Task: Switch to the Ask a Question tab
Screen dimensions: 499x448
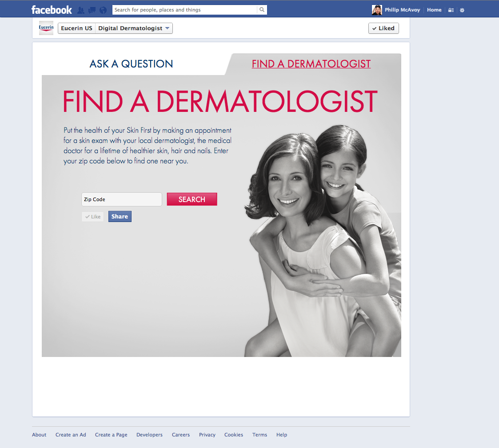Action: [x=131, y=64]
